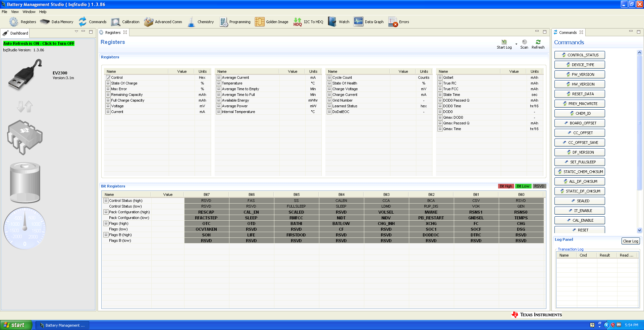Close the Registers tab with its X
The height and width of the screenshot is (330, 644).
(125, 33)
